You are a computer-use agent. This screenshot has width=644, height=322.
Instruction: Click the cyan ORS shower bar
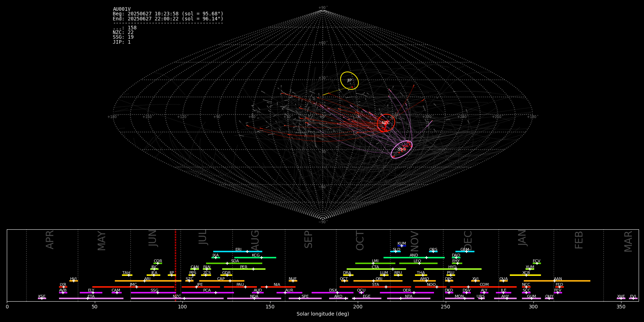pos(433,252)
